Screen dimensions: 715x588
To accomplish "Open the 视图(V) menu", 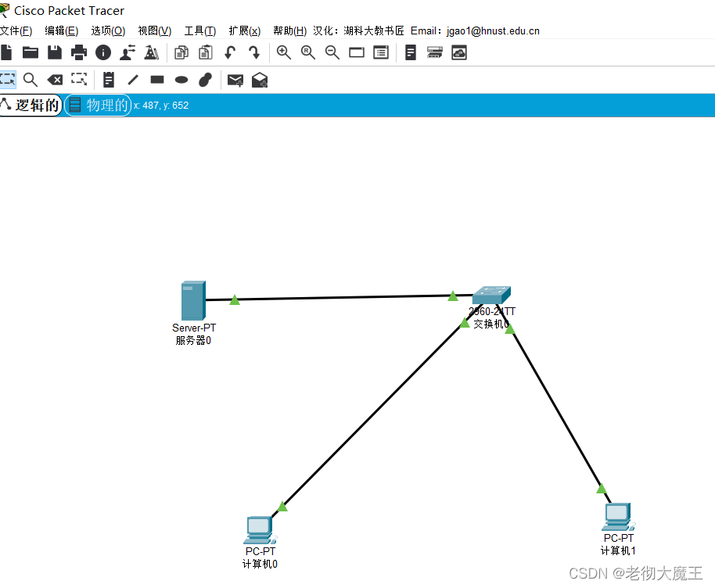I will click(x=155, y=30).
